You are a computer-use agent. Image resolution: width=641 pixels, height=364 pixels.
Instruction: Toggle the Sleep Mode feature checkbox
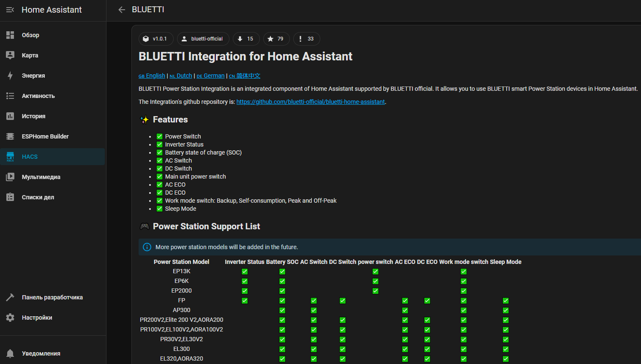point(160,209)
